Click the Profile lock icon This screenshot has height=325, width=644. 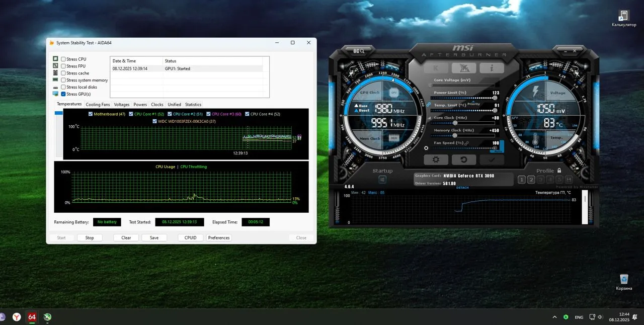(x=559, y=171)
